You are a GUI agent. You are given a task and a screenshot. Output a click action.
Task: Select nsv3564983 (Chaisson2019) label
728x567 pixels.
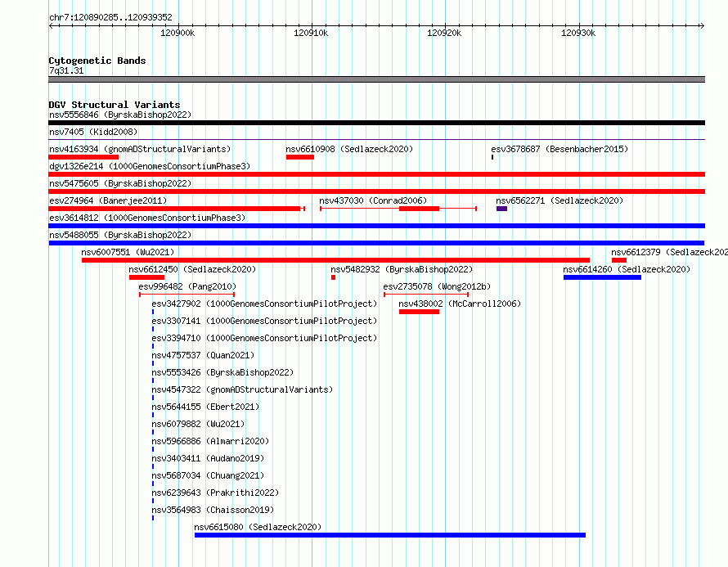tap(213, 510)
